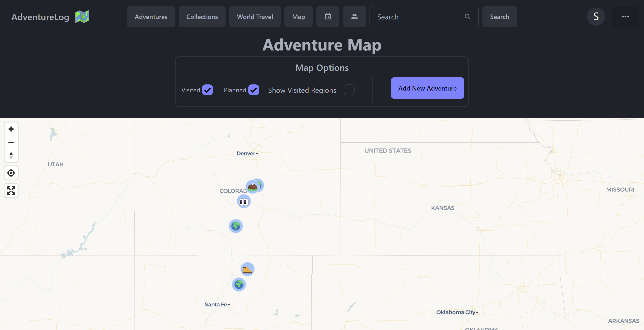Open the globe marker near Santa Fe
The width and height of the screenshot is (644, 330).
[x=239, y=285]
